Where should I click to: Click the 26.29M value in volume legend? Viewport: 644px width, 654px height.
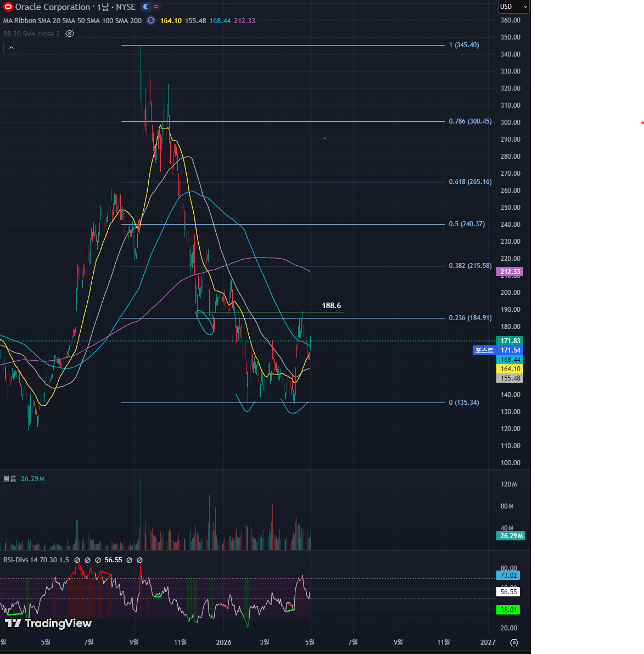32,478
